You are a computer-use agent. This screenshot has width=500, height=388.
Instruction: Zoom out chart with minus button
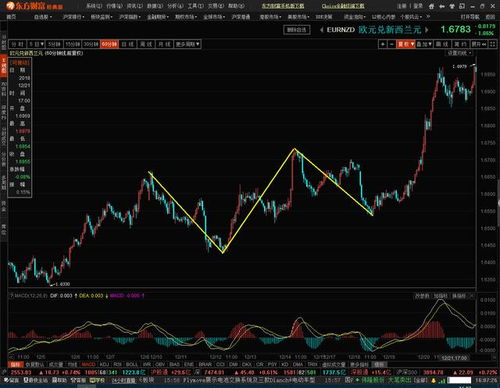click(x=392, y=44)
